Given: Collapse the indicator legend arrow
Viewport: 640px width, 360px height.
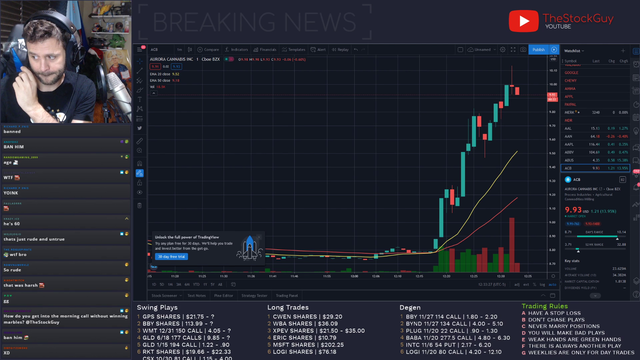Looking at the screenshot, I should click(x=153, y=93).
